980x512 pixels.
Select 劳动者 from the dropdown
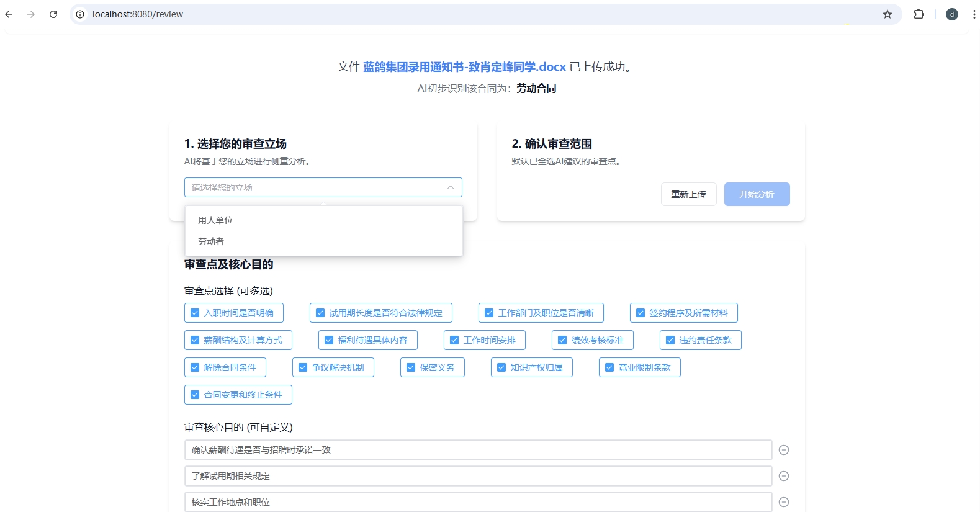coord(324,241)
